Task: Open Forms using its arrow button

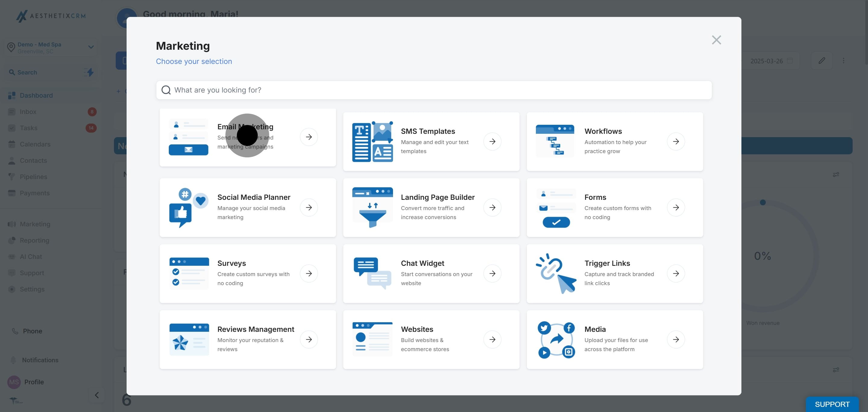Action: (676, 208)
